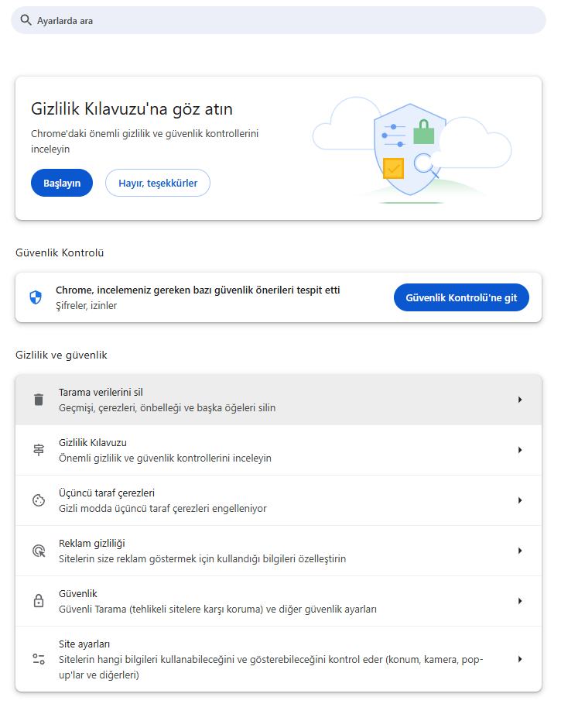
Task: Open the Gizlilik Kılavuzu settings row
Action: (x=279, y=449)
